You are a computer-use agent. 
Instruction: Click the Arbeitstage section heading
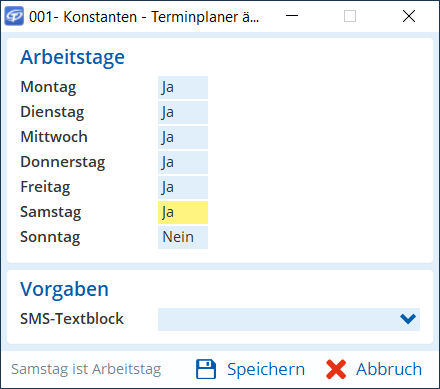click(x=72, y=57)
